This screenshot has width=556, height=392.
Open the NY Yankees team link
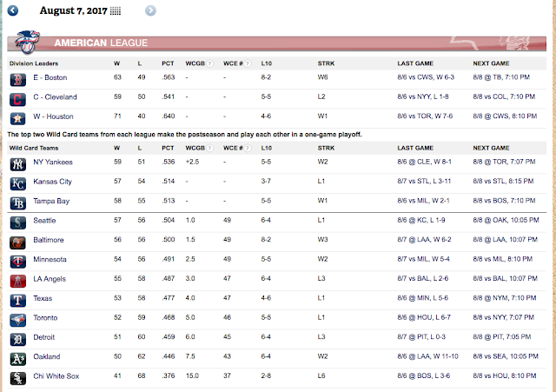(53, 163)
